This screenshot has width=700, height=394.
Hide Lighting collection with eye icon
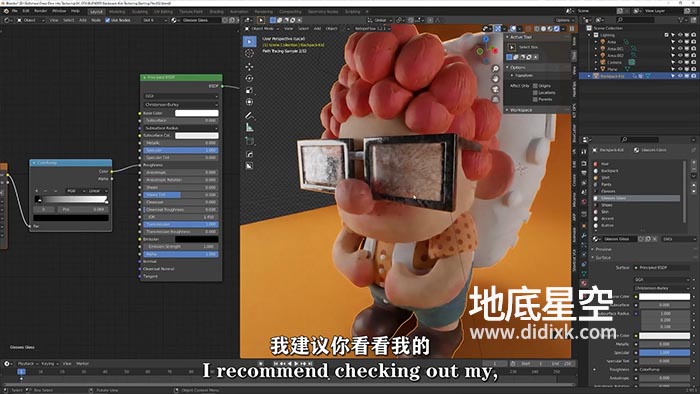(x=680, y=35)
